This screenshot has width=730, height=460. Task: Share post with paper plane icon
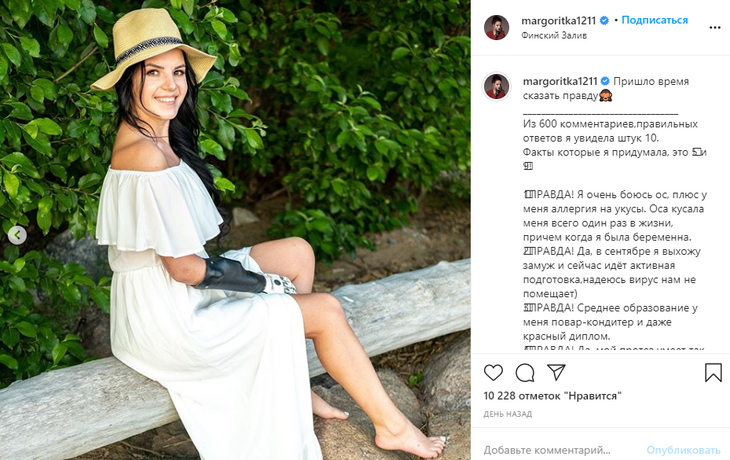pos(556,372)
